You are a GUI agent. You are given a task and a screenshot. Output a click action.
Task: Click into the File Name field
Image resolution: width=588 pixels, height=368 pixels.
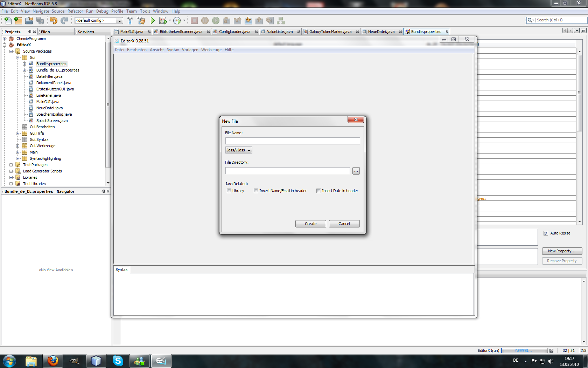coord(293,141)
